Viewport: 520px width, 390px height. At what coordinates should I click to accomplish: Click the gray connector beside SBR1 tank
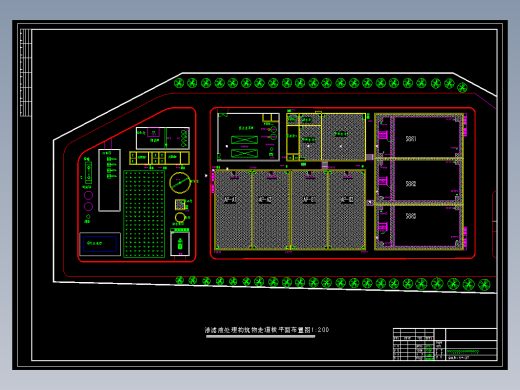370,157
